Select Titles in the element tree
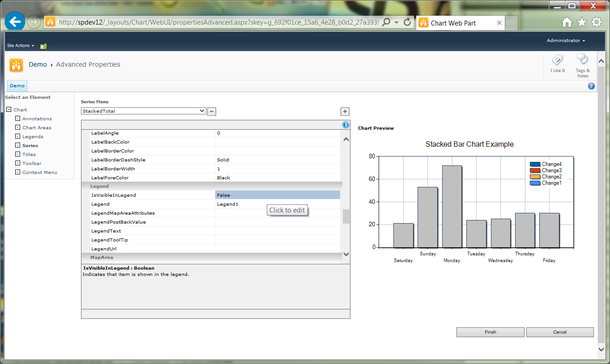The image size is (610, 364). (29, 154)
